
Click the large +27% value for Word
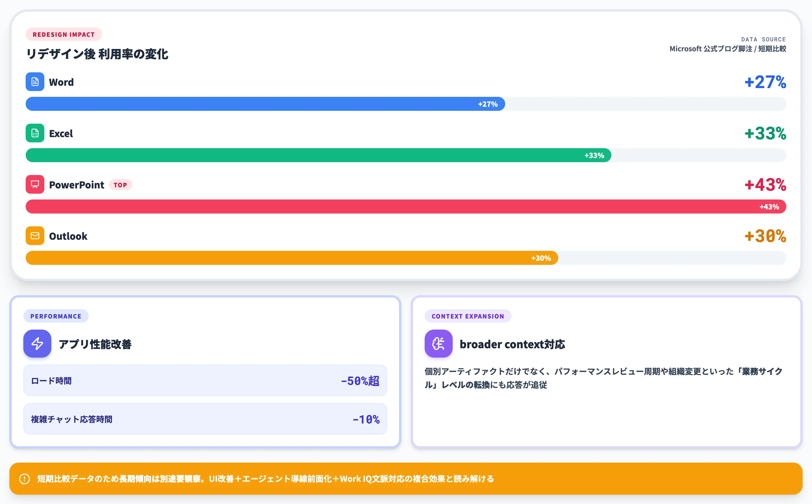[765, 82]
